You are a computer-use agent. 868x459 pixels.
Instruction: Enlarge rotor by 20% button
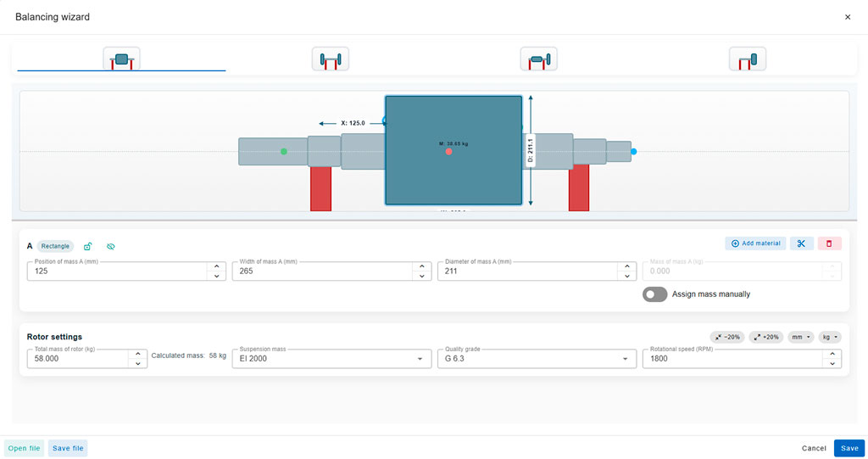pos(766,337)
